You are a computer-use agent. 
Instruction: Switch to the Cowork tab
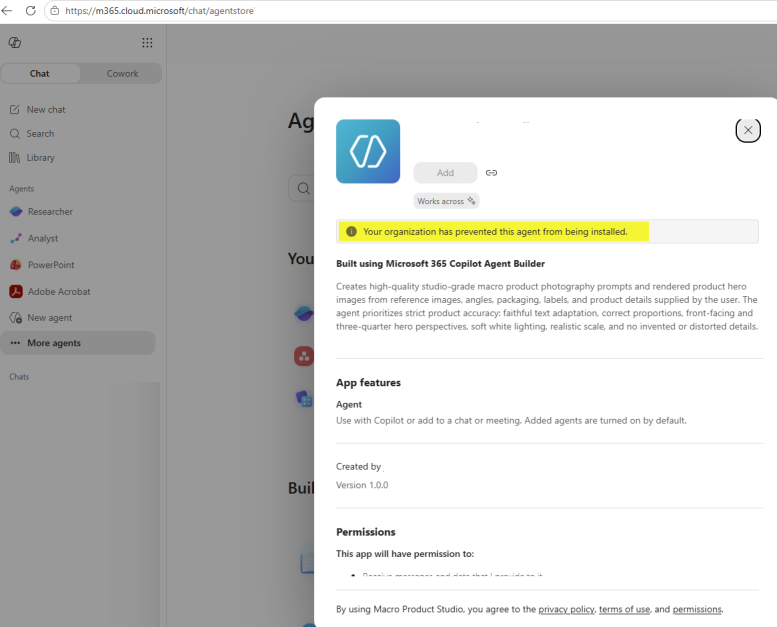click(122, 73)
